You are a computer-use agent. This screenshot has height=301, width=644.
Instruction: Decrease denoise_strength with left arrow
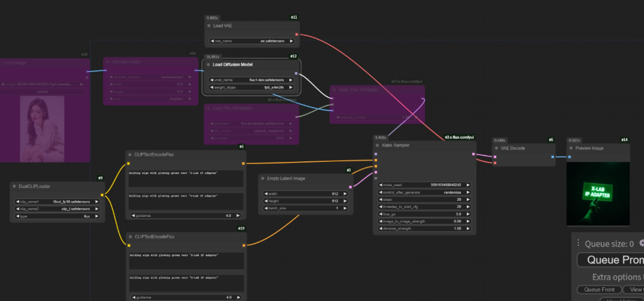click(x=380, y=229)
